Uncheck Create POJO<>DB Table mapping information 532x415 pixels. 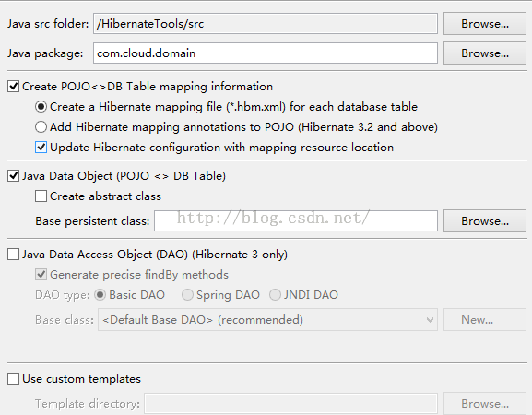click(13, 87)
